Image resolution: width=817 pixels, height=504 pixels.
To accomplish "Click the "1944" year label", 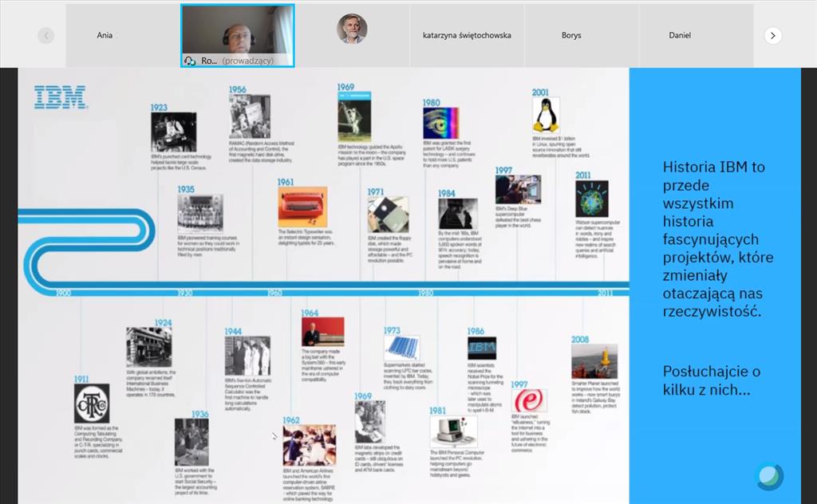I will coord(233,331).
